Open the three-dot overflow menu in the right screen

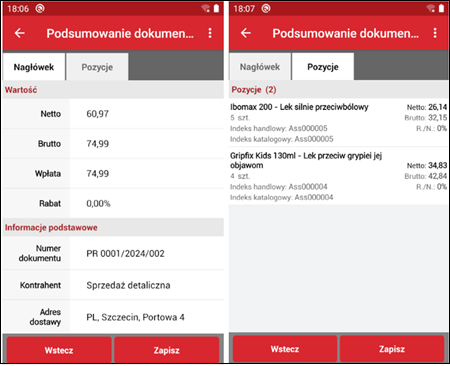click(x=435, y=33)
